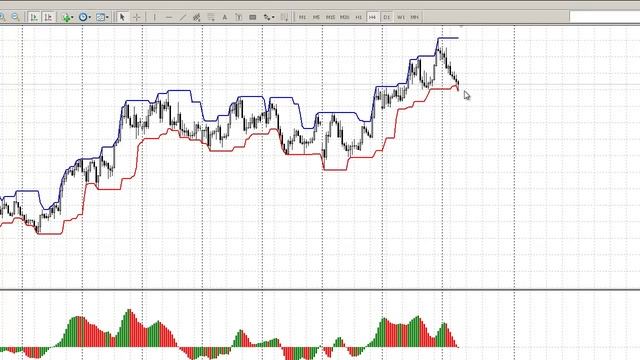Switch chart to H1 timeframe
The height and width of the screenshot is (360, 640).
(358, 17)
